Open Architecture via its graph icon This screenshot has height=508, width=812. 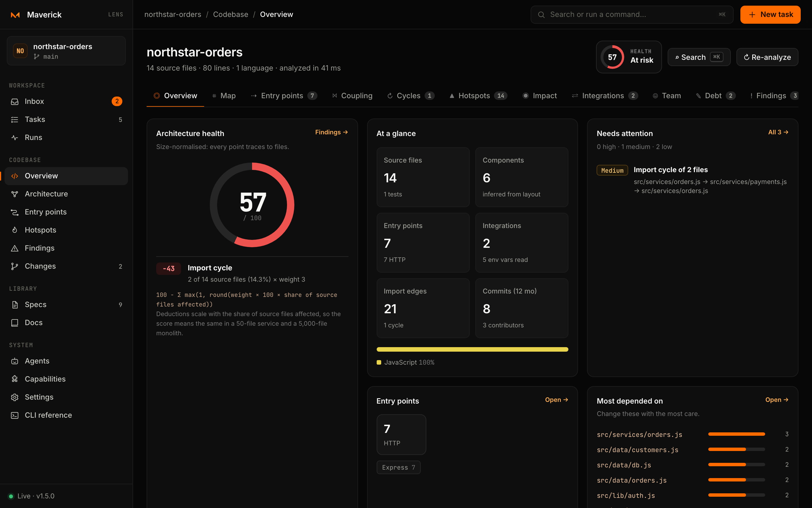pyautogui.click(x=15, y=194)
